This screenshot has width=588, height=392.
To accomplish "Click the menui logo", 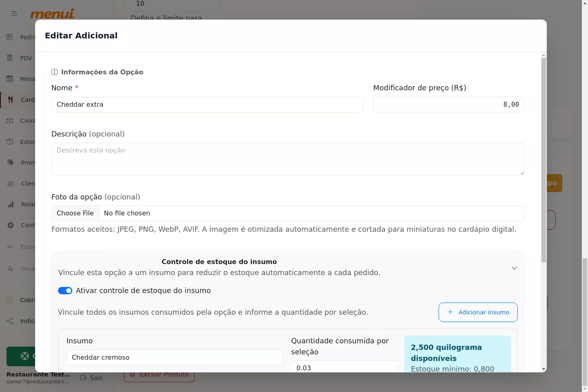I will pos(52,14).
